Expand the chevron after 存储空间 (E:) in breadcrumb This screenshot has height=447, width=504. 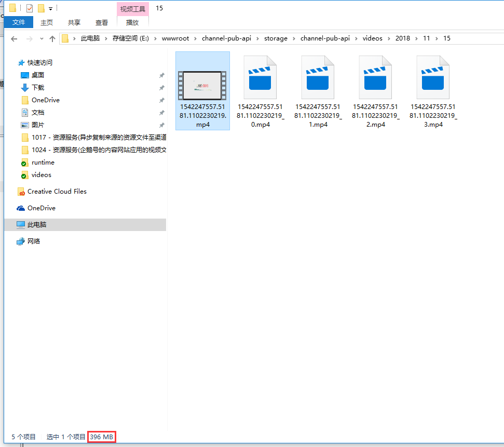pyautogui.click(x=155, y=38)
